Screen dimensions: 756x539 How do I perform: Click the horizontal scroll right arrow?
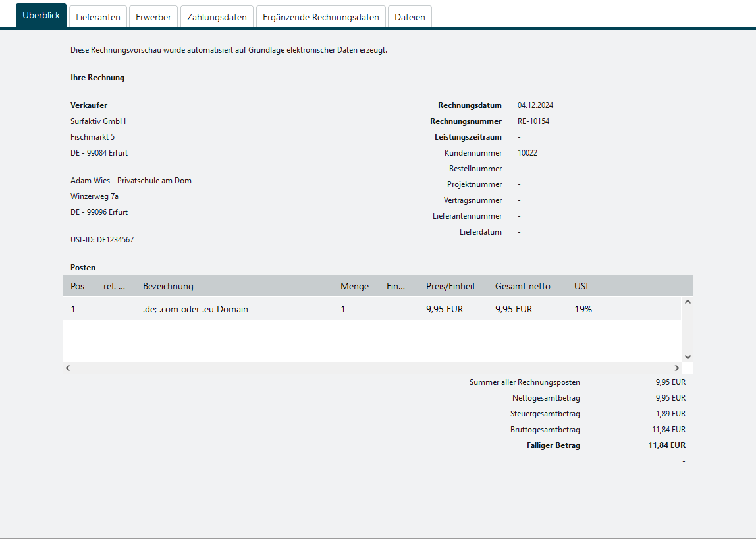676,368
